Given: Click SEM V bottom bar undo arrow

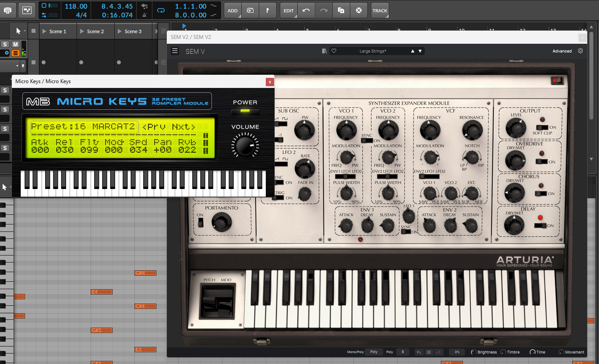Looking at the screenshot, I should 419,352.
